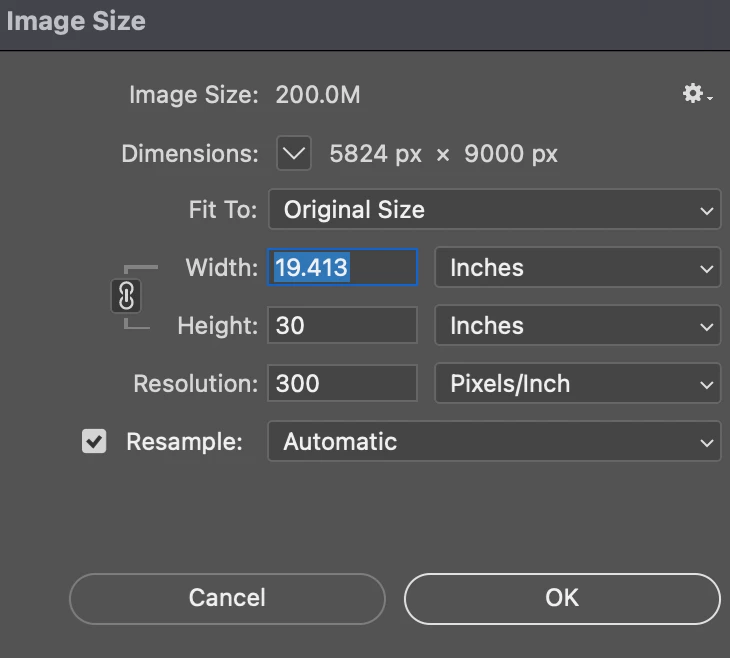Click the Resolution field showing 300
Screen dimensions: 730x658
point(342,384)
